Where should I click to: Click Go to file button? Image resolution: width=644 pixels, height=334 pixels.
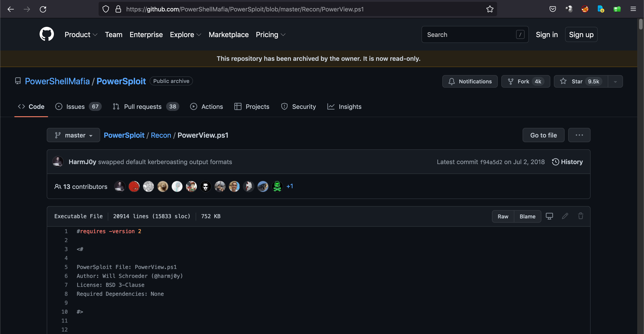coord(543,135)
